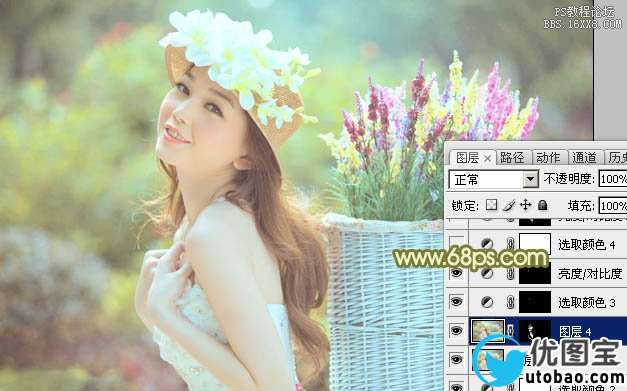
Task: Click mask link chain icon on 选取颜色 3
Action: click(x=510, y=302)
